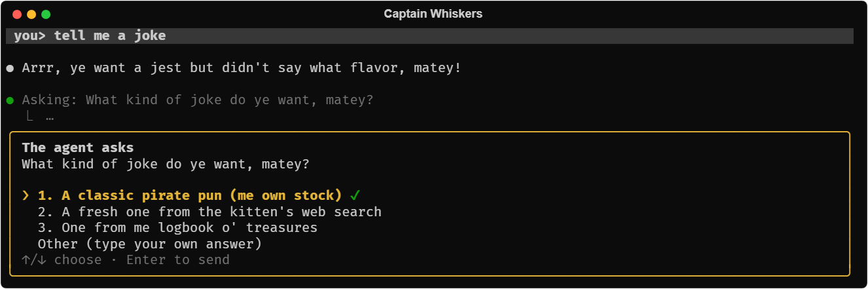Select option 1 classic pirate pun

click(x=190, y=195)
